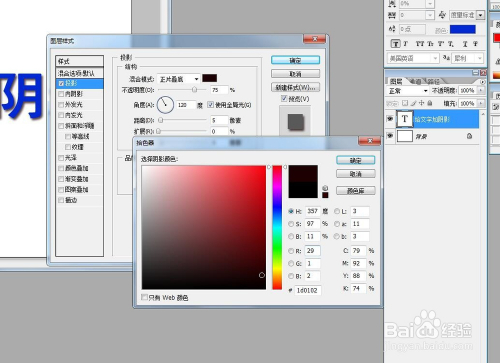Click lock image pixels brush icon
This screenshot has width=500, height=363.
pyautogui.click(x=413, y=103)
